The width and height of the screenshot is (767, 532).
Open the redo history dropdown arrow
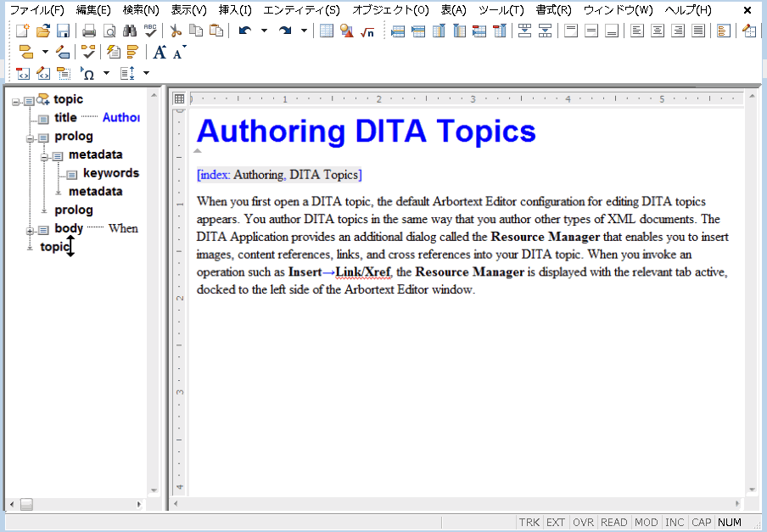point(304,31)
